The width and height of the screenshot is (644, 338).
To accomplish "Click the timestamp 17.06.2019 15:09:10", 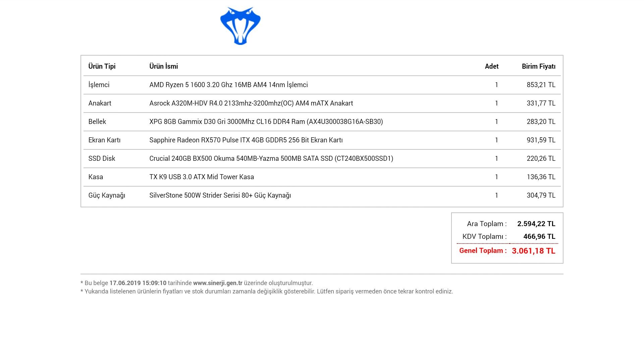I will coord(138,283).
